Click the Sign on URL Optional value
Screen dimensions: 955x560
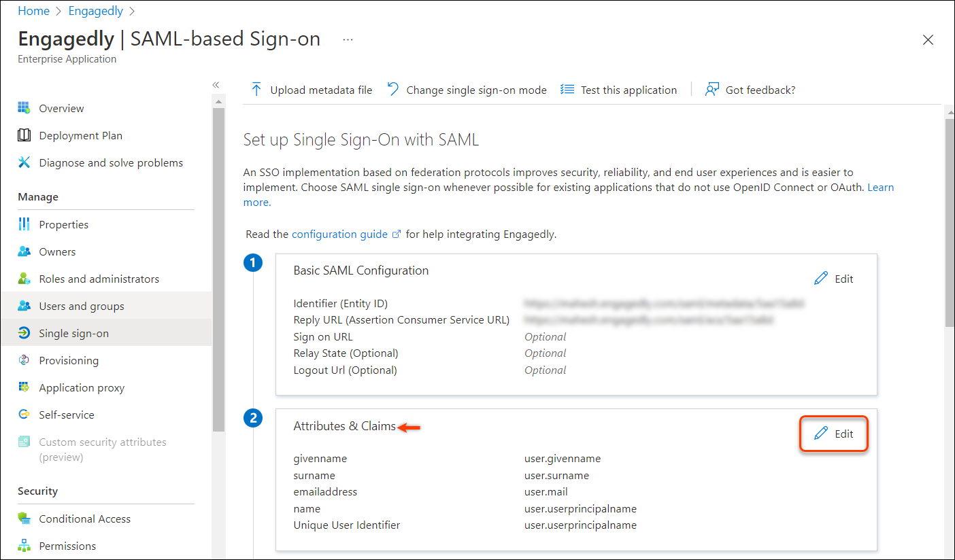point(546,337)
